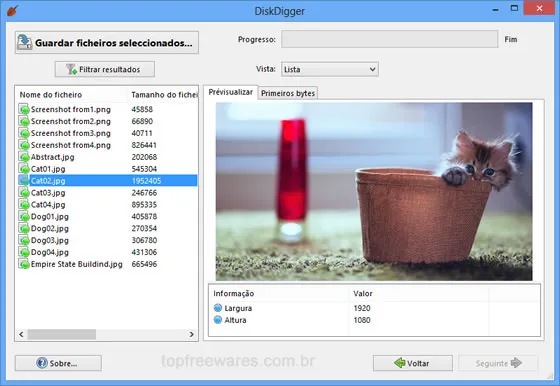560x386 pixels.
Task: Open Filtrar resultados filter dialog
Action: 105,69
